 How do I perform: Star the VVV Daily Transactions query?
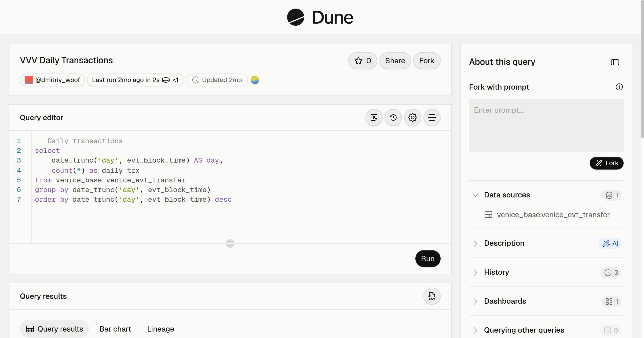coord(363,61)
